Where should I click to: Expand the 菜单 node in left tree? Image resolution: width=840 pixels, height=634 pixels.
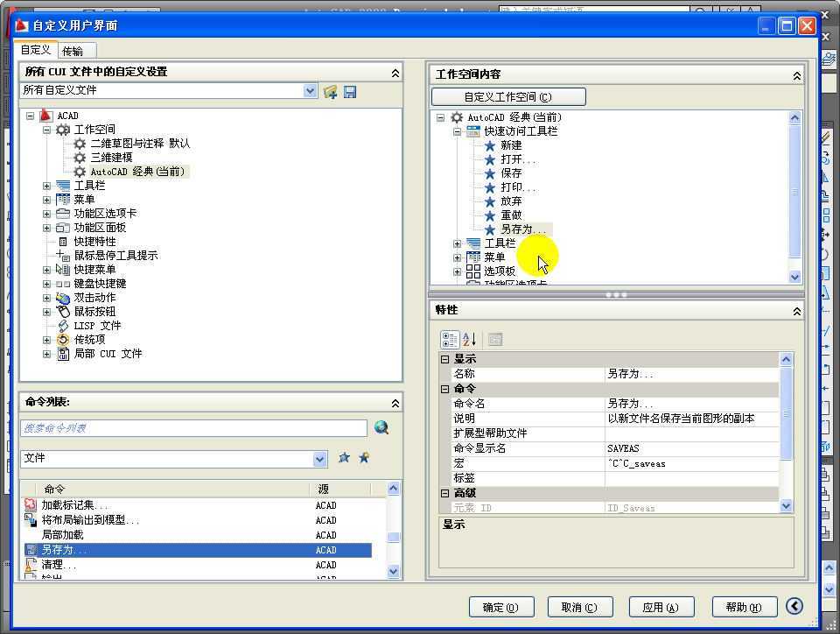(x=46, y=200)
